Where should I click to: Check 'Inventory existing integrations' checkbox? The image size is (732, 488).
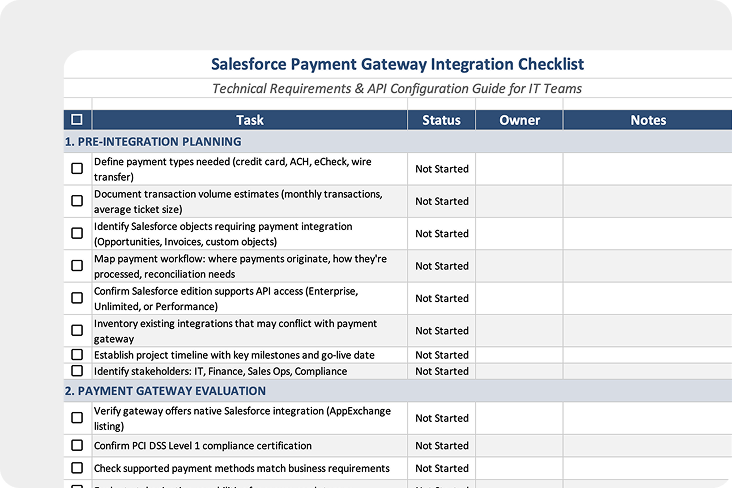tap(77, 330)
